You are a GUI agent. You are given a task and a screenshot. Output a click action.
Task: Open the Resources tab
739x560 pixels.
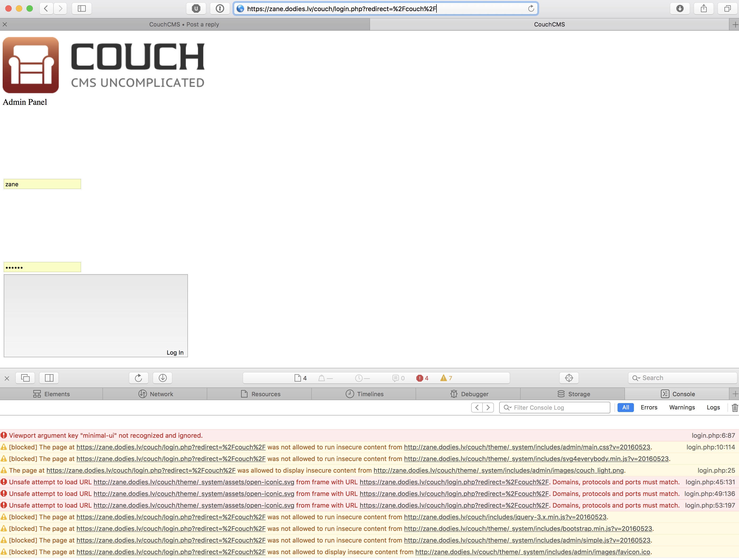coord(260,394)
